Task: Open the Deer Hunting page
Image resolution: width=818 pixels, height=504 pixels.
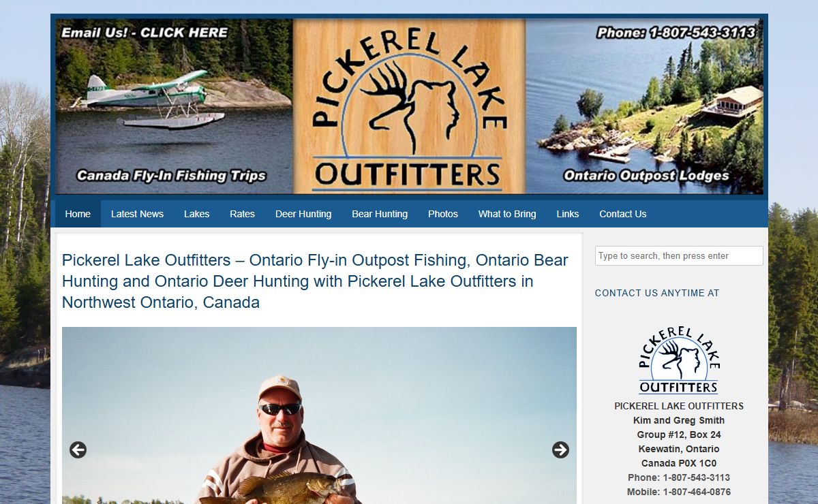Action: 303,214
